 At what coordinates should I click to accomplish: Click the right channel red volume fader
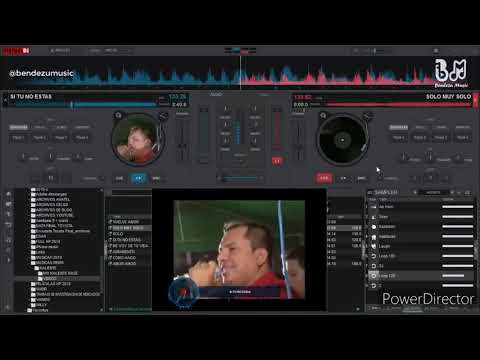coord(277,130)
